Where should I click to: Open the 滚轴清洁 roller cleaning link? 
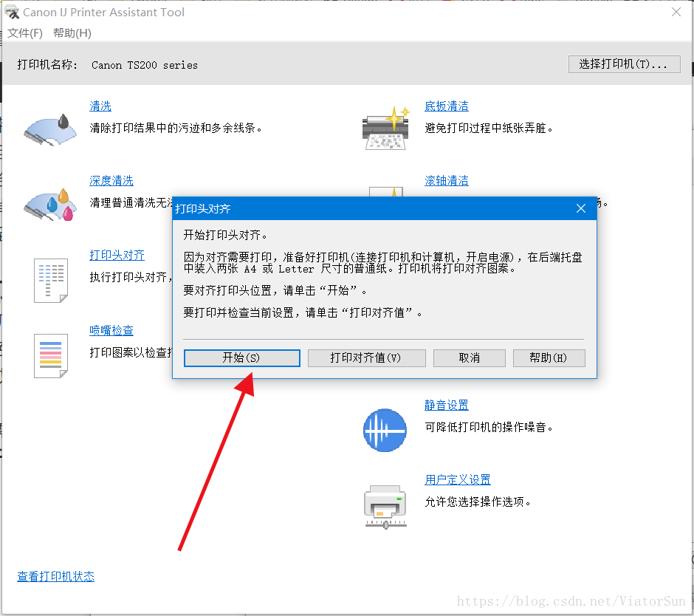446,181
